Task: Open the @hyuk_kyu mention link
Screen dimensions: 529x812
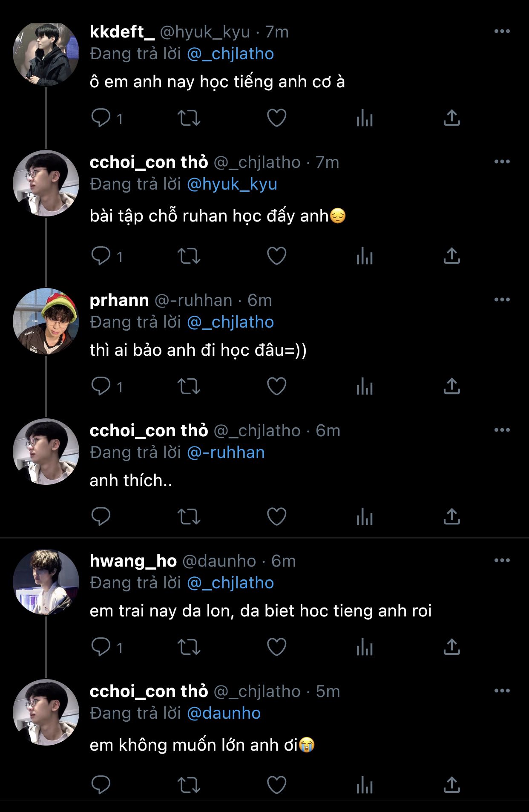Action: (232, 184)
